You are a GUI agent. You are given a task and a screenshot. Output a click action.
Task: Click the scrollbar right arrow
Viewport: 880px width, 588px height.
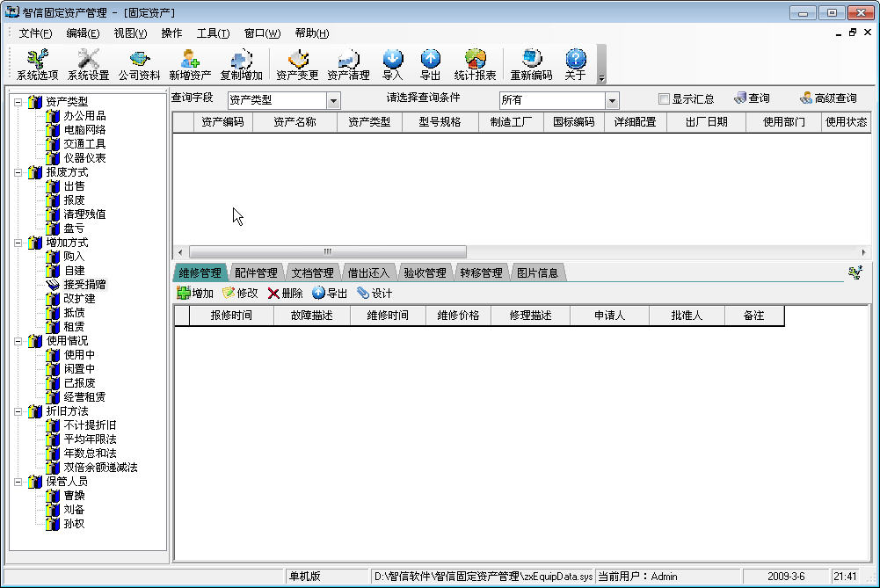tap(863, 252)
